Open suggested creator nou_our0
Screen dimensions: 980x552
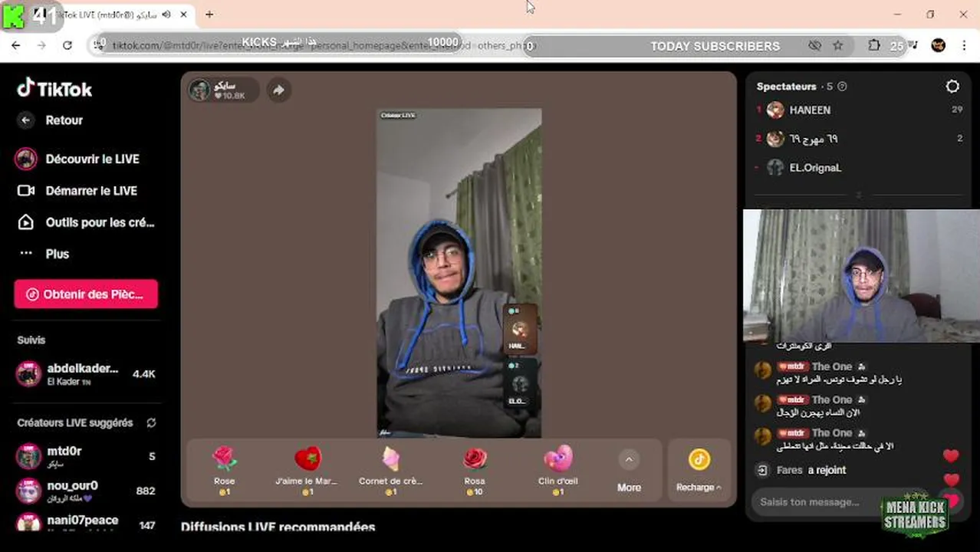pos(86,491)
